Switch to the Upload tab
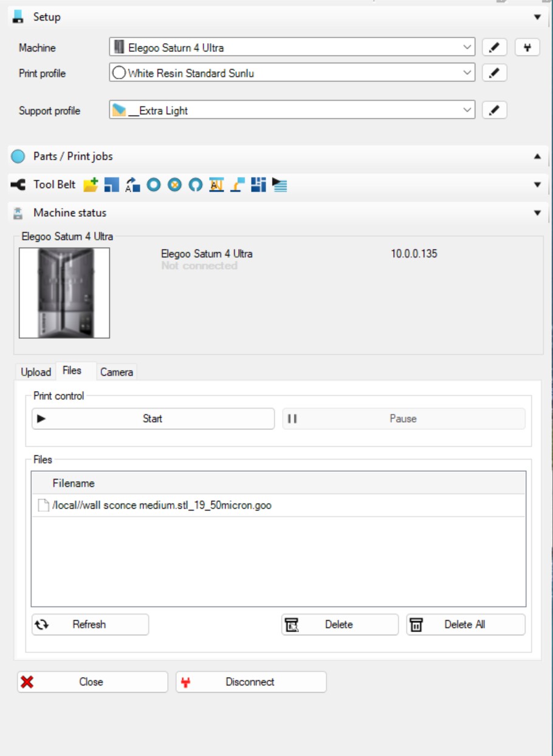 click(36, 372)
